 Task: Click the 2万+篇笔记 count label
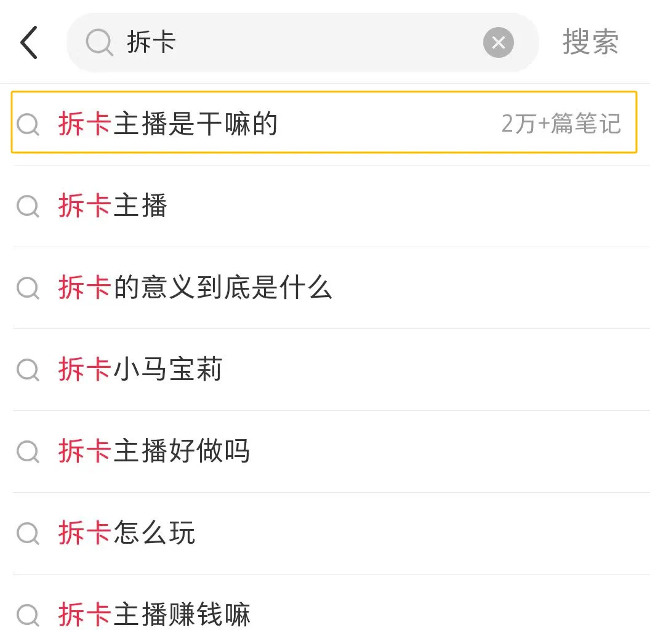(x=561, y=124)
